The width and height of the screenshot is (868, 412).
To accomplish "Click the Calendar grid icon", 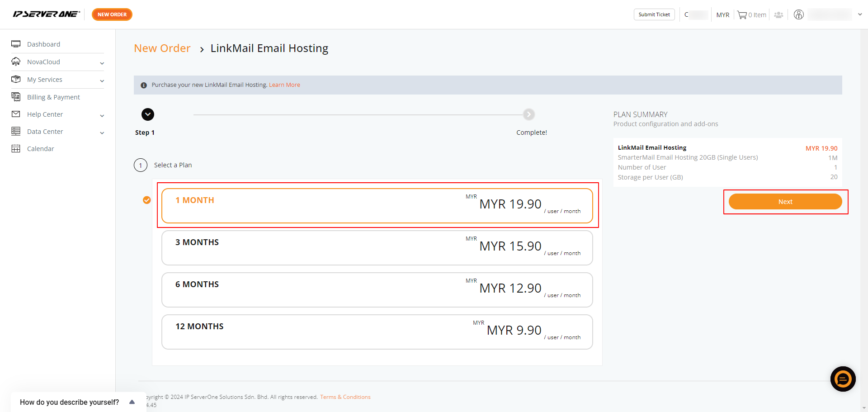I will pos(16,148).
